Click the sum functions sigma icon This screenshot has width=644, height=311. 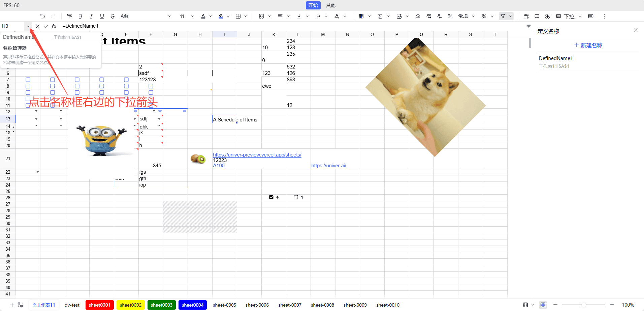380,16
